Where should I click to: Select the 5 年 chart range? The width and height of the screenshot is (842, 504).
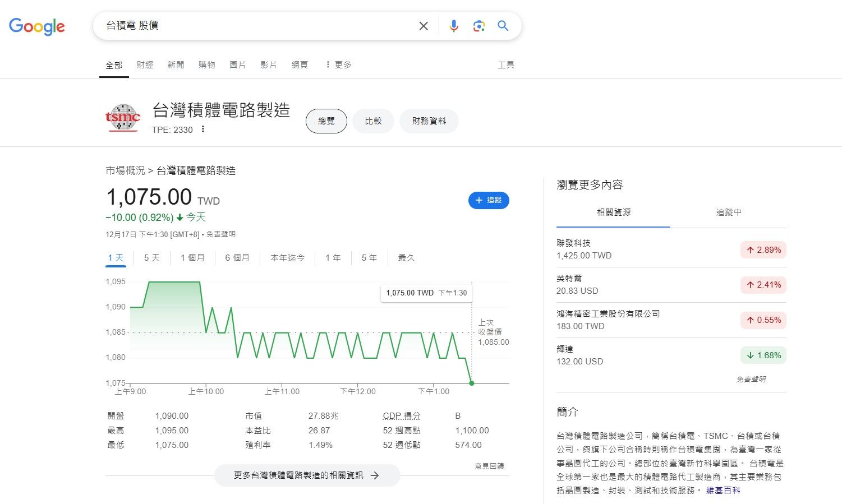(x=369, y=258)
